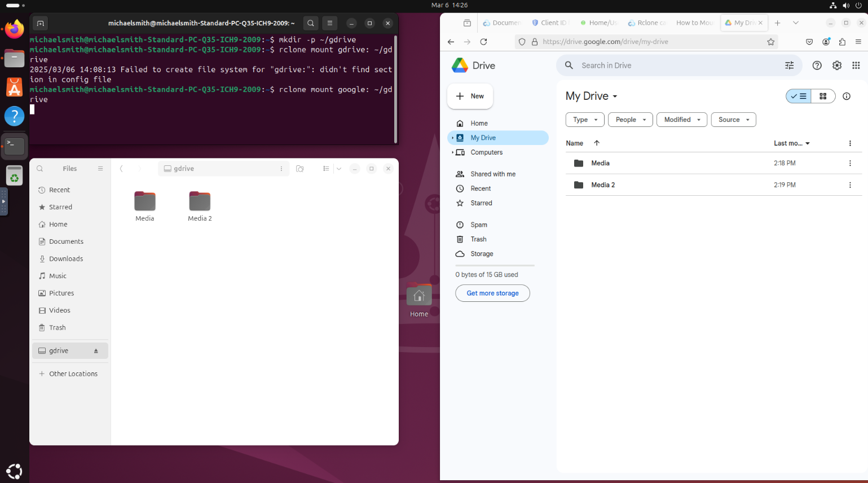
Task: Open the Trash icon in the dock
Action: coord(14,175)
